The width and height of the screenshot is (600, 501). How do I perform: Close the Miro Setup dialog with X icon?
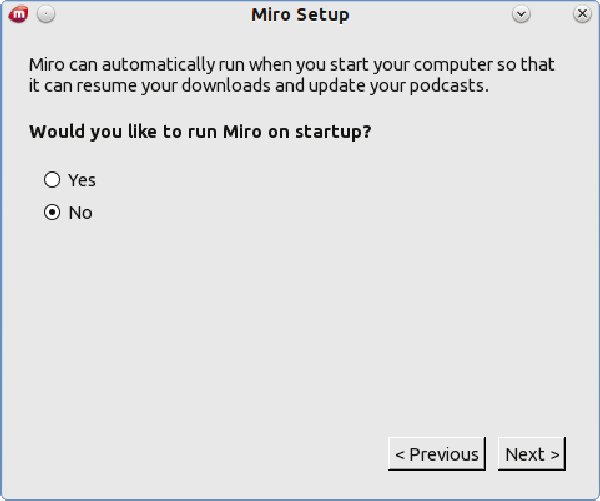pos(582,15)
